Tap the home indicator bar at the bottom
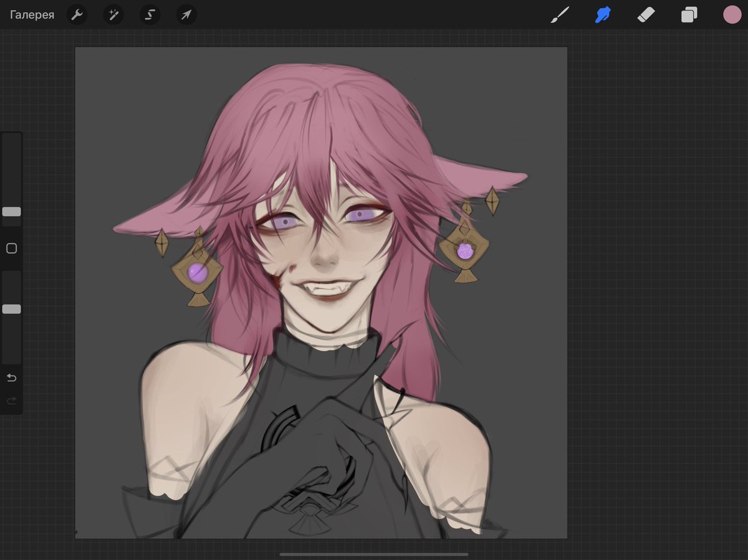This screenshot has height=560, width=748. click(x=374, y=554)
